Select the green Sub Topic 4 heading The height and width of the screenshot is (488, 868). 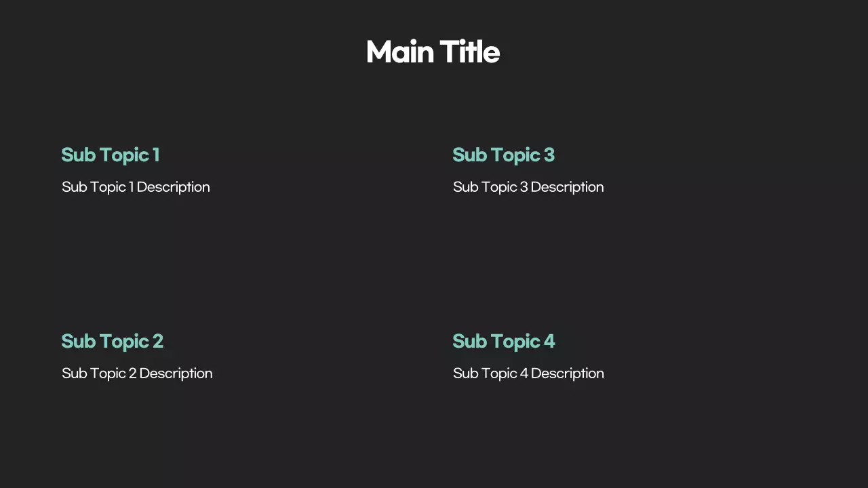pyautogui.click(x=503, y=342)
